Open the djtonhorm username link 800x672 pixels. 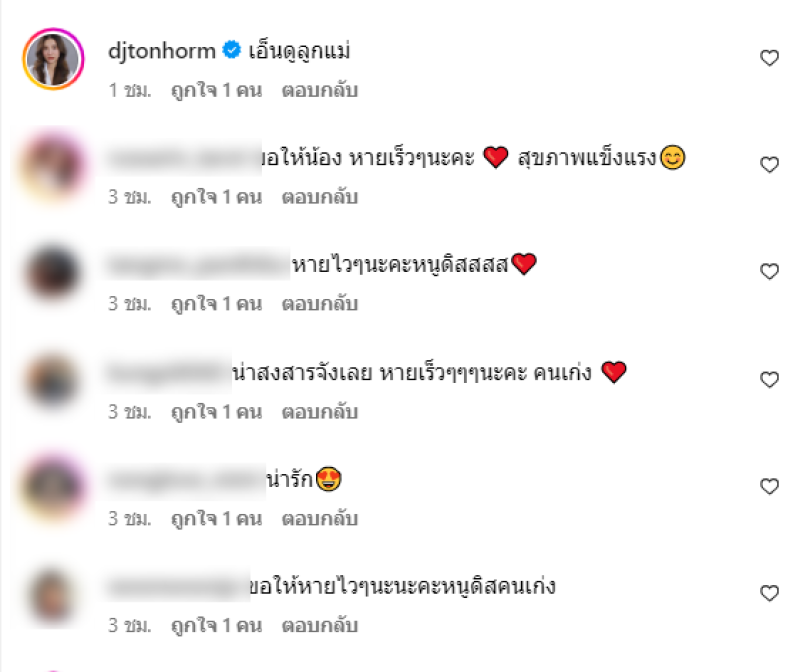162,51
